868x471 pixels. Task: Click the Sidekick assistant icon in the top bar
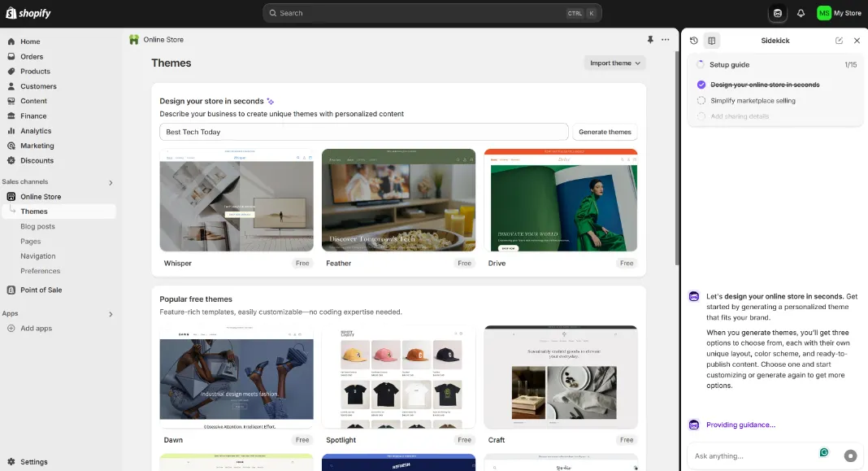coord(778,12)
